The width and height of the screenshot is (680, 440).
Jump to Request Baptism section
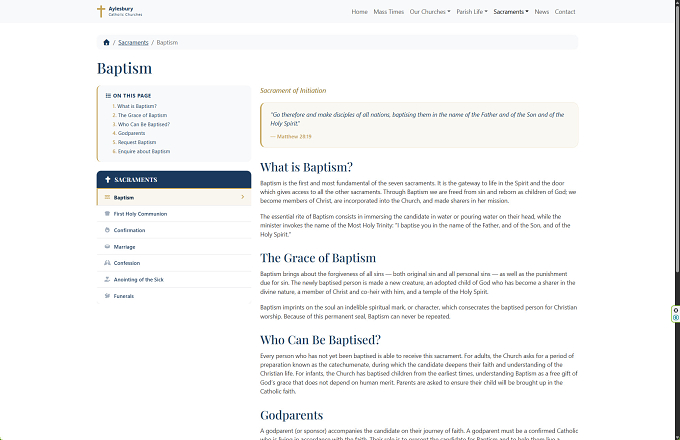click(x=137, y=142)
